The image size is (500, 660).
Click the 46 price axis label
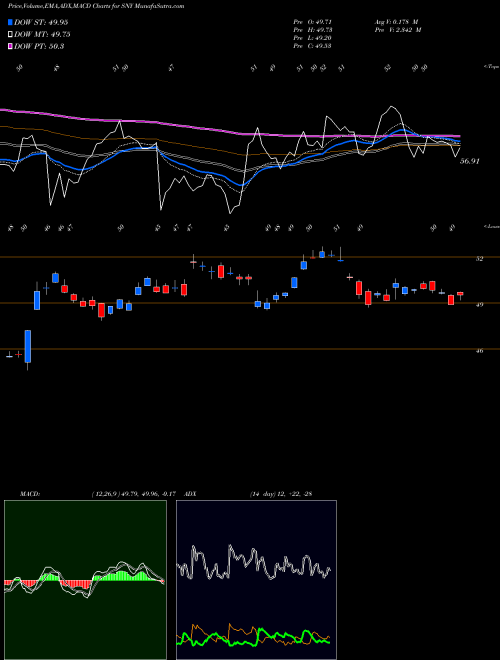(x=479, y=350)
